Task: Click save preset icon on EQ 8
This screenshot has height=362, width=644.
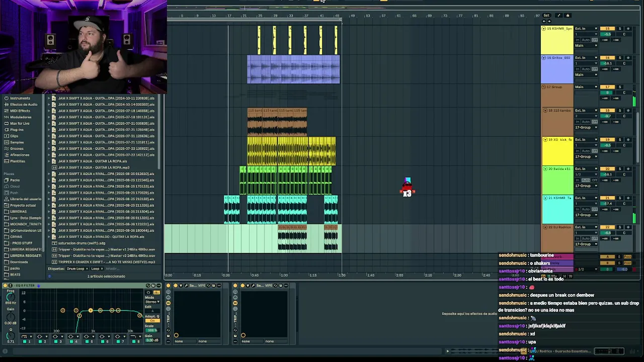Action: (153, 286)
